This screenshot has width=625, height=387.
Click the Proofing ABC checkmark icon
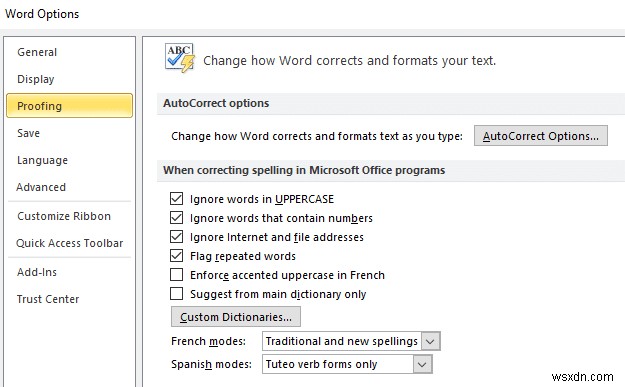180,58
